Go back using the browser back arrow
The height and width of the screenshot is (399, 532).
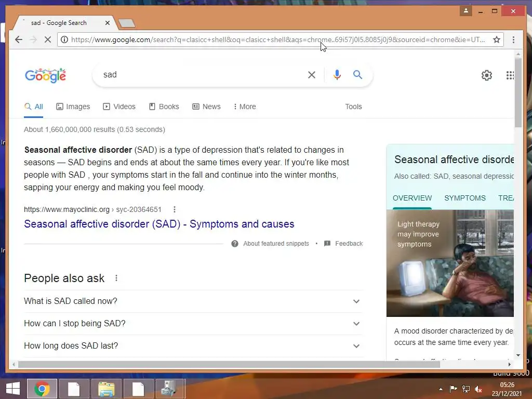pyautogui.click(x=19, y=39)
